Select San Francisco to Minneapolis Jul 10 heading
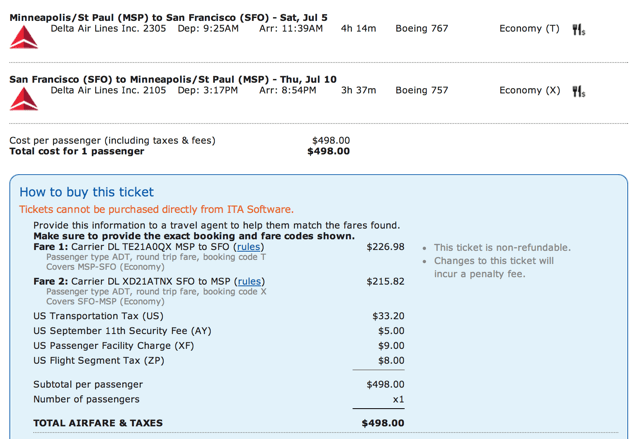 173,79
